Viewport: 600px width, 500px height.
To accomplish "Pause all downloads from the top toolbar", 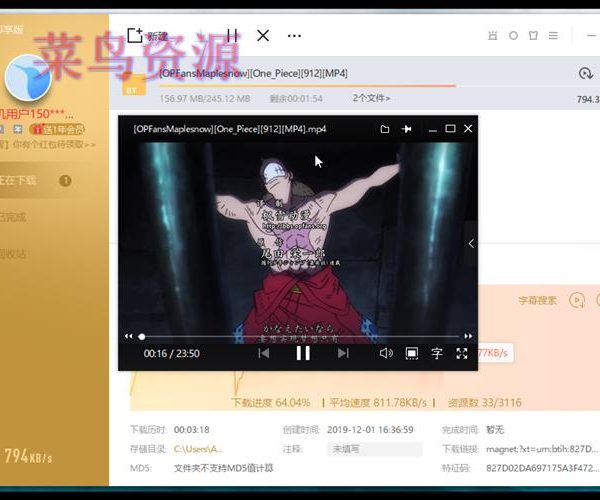I will (x=232, y=36).
